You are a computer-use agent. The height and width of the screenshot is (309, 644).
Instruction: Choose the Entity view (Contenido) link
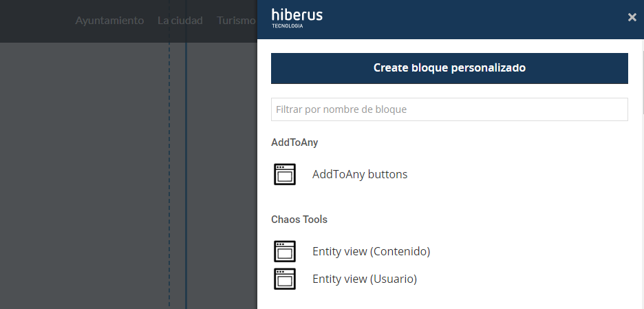coord(371,251)
